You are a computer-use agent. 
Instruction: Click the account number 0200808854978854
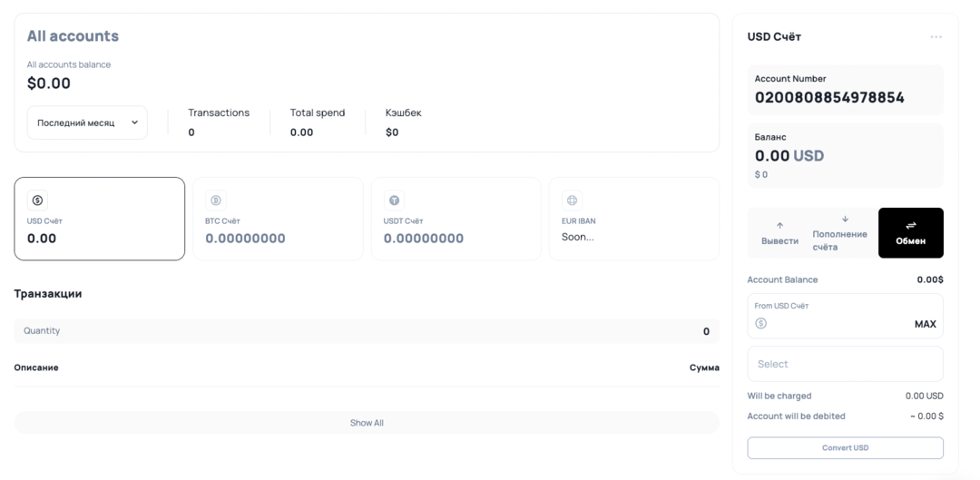(828, 97)
